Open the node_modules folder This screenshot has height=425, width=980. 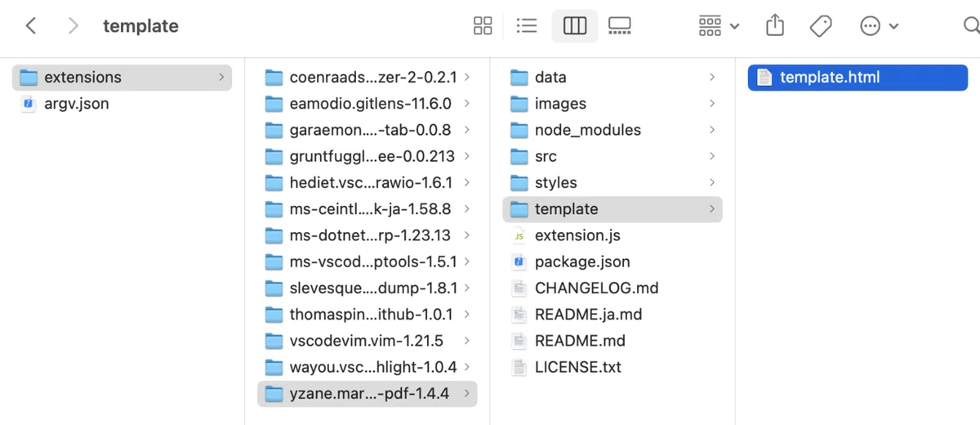[612, 130]
